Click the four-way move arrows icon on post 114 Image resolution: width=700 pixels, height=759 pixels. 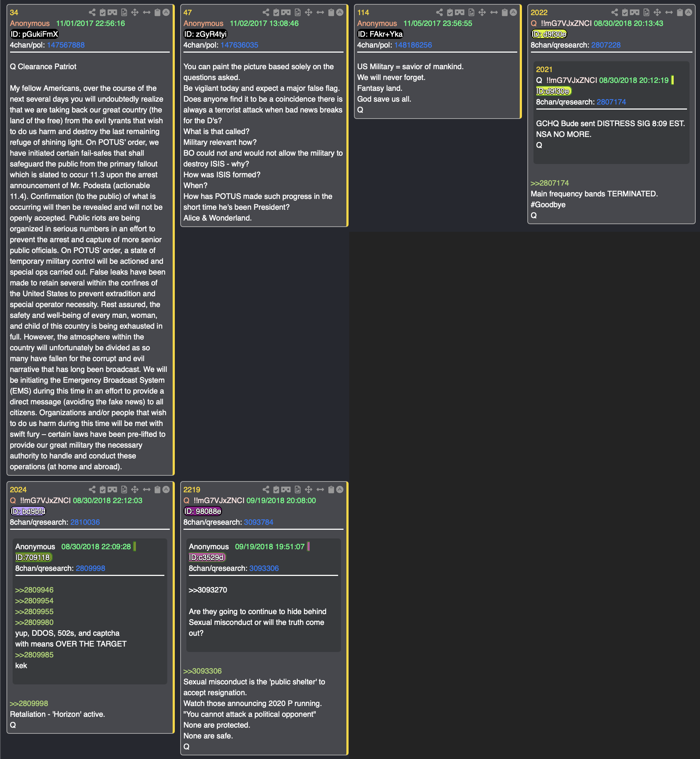tap(482, 13)
